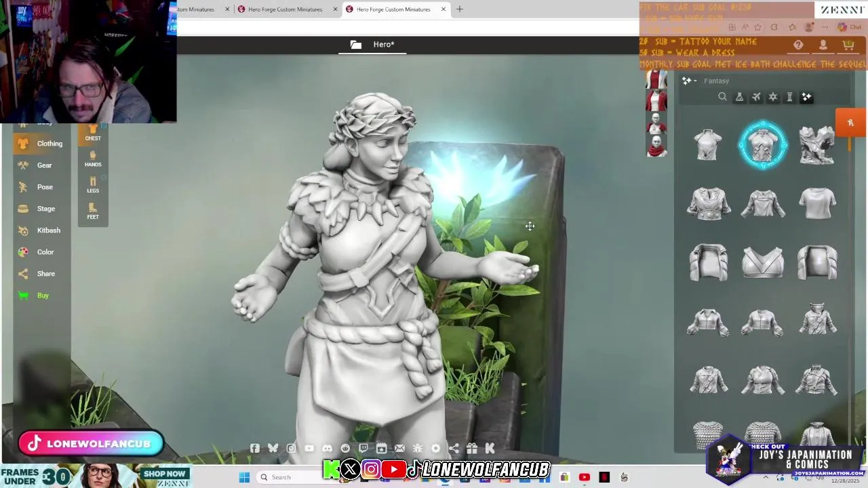The width and height of the screenshot is (868, 488).
Task: Open the YouTube taskbar icon
Action: (585, 477)
